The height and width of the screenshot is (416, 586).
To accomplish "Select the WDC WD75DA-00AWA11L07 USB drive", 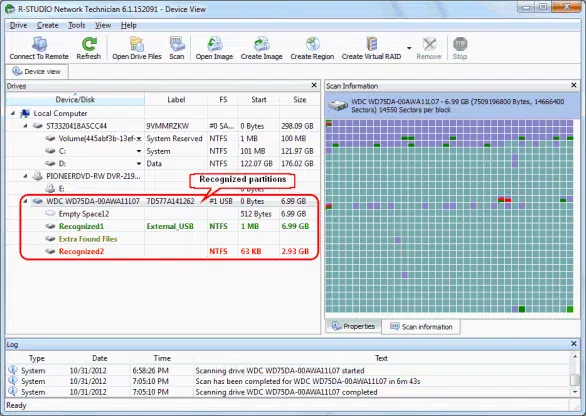I will (93, 201).
